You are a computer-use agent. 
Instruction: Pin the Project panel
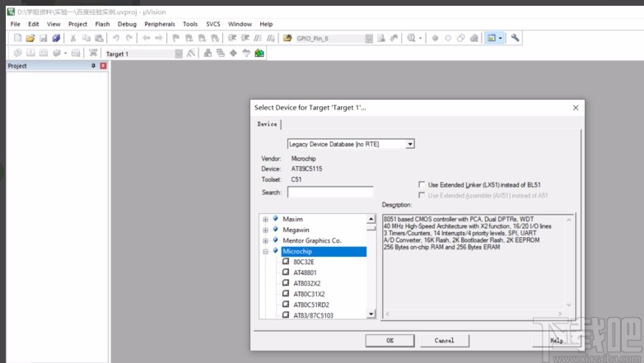93,66
